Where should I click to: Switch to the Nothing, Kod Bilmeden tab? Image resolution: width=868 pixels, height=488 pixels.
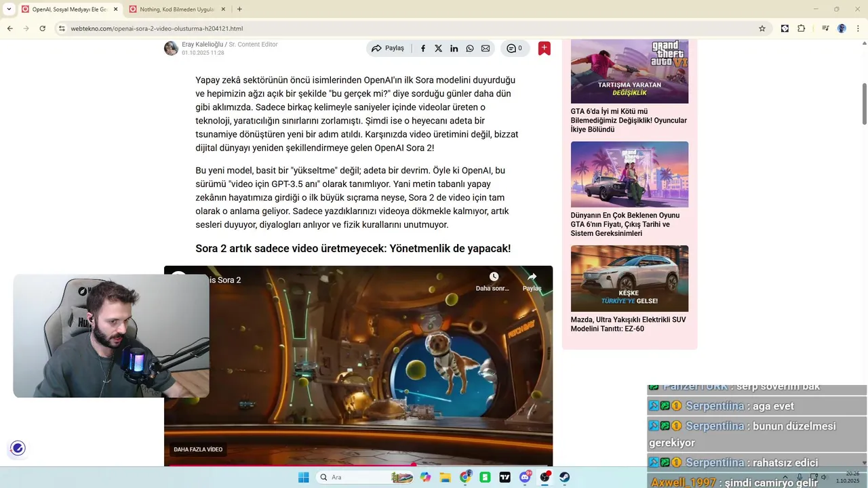pos(176,9)
